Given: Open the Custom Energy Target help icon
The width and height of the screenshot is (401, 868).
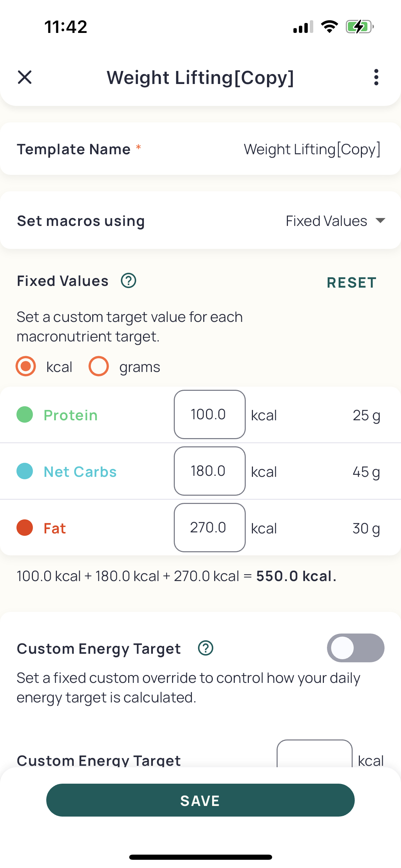Looking at the screenshot, I should [x=206, y=648].
